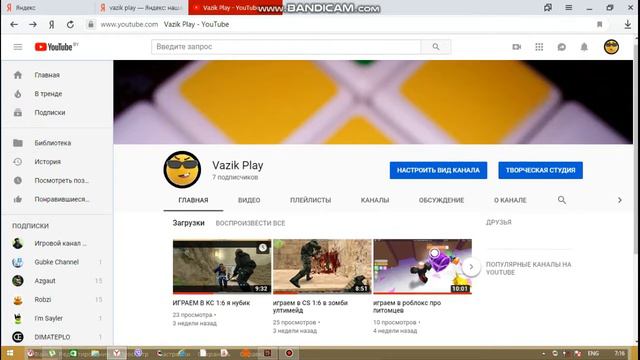Open the browser settings menu icon
Screen dimensions: 640x360
pos(569,7)
